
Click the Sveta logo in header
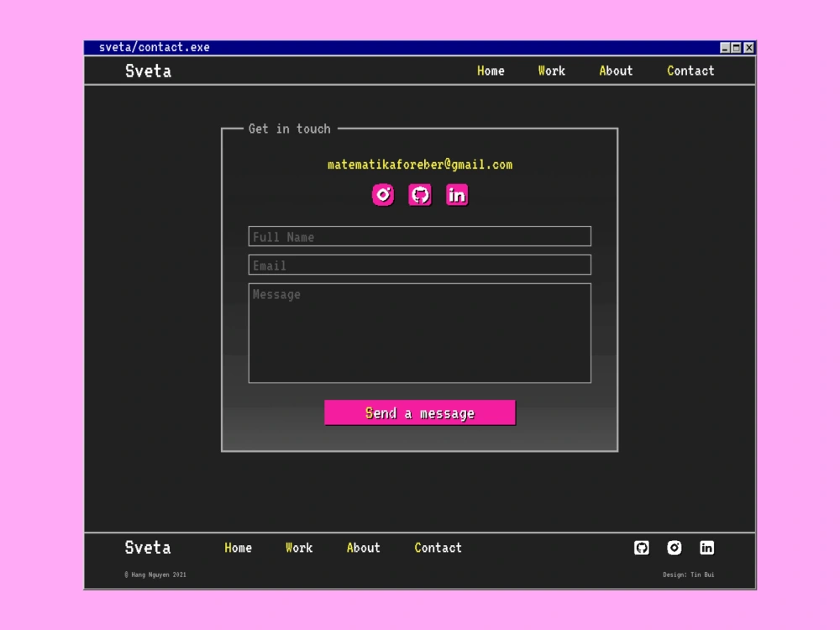click(x=149, y=71)
